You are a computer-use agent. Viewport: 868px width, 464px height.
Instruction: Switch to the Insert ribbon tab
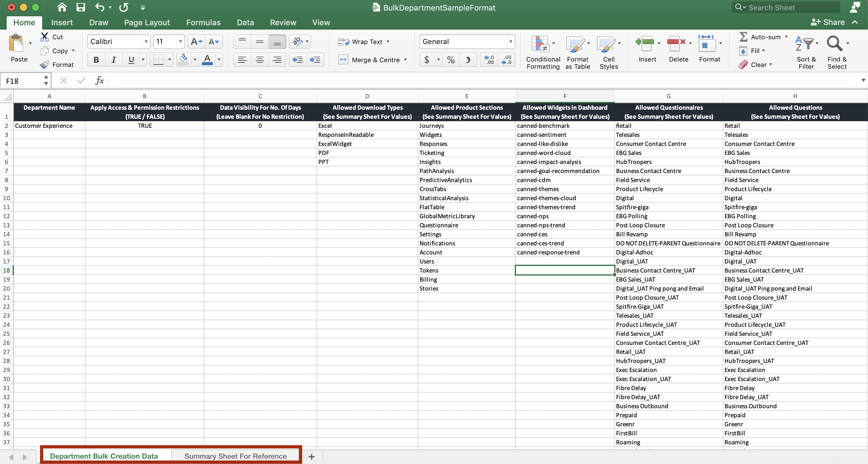[x=62, y=23]
